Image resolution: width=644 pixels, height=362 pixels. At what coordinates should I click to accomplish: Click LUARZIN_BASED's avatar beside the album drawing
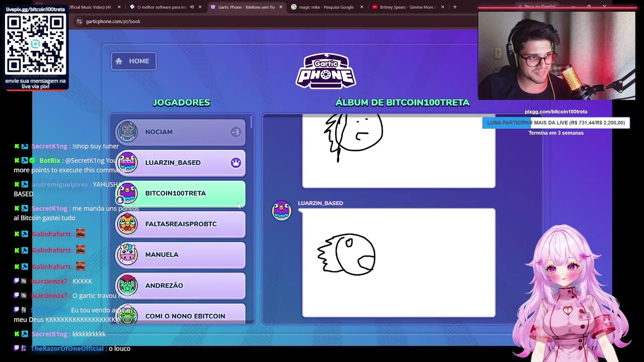coord(281,211)
